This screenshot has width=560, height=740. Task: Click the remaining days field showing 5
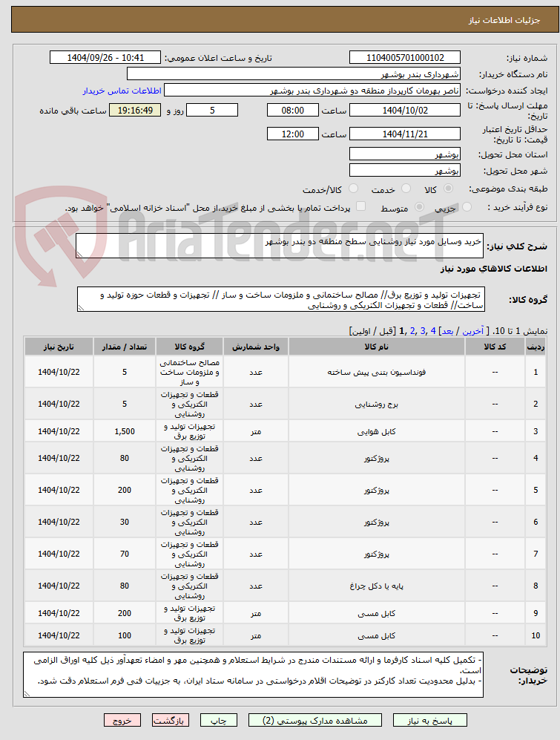tap(212, 110)
